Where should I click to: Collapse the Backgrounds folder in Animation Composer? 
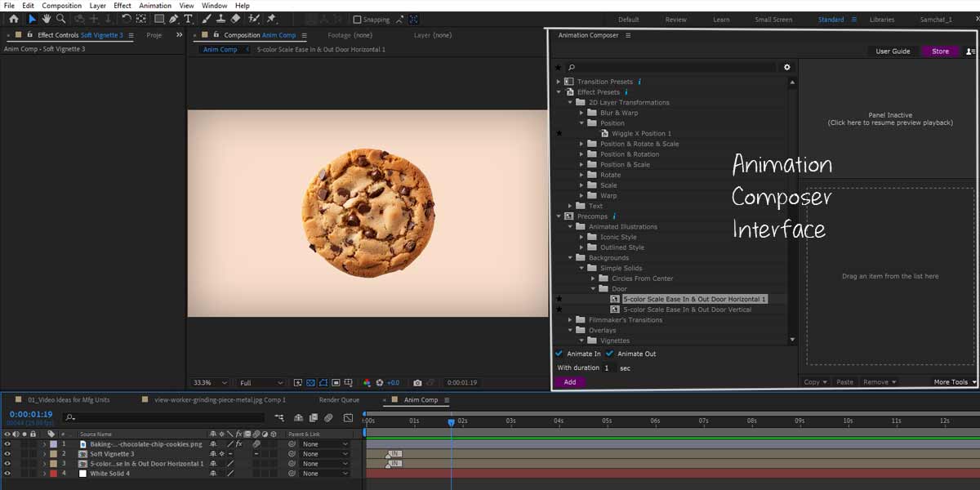(570, 257)
